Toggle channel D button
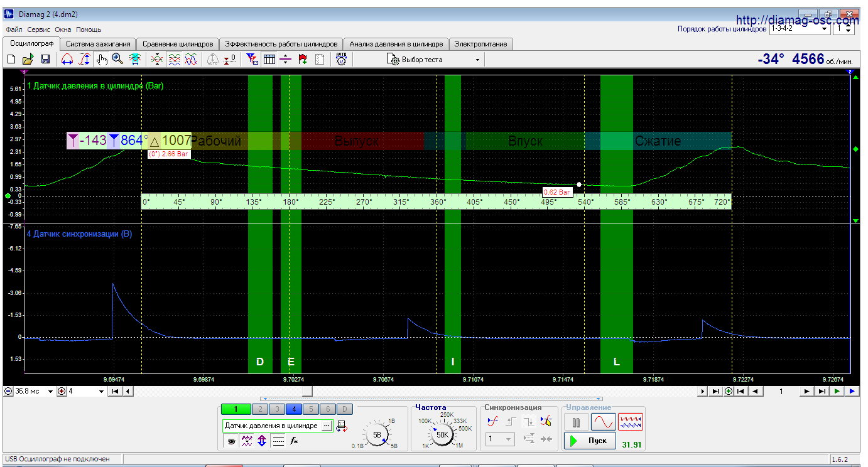868x467 pixels. [344, 409]
